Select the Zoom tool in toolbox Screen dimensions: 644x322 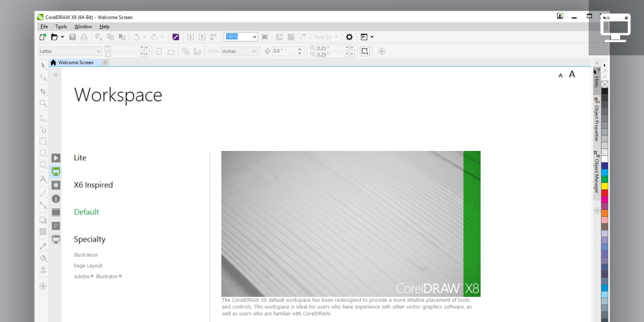point(43,103)
